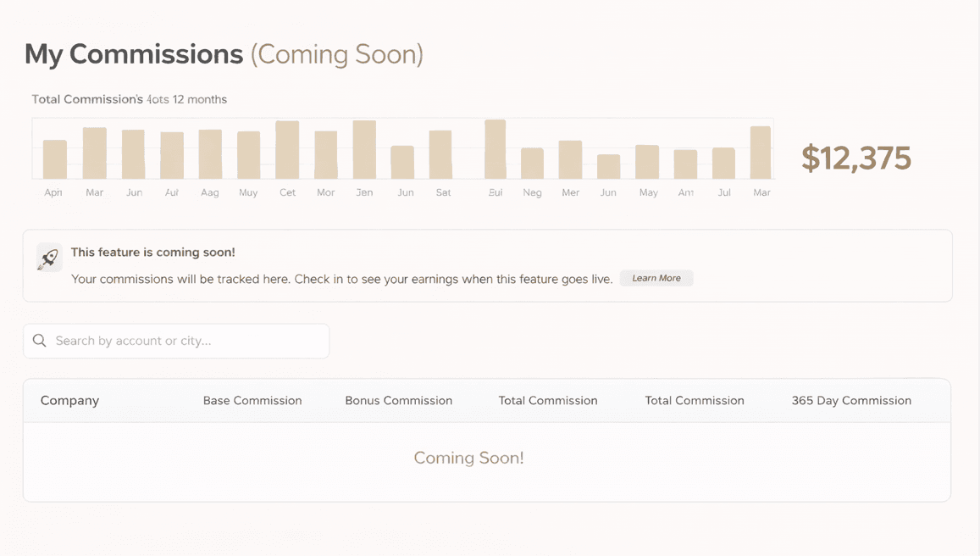Pick the chart bar labeled Neg

click(x=532, y=164)
